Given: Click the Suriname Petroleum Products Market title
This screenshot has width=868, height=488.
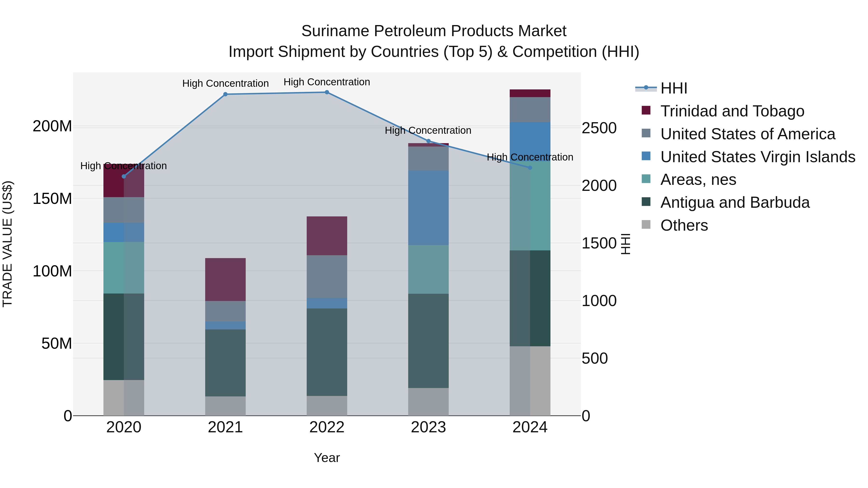Looking at the screenshot, I should pos(434,31).
